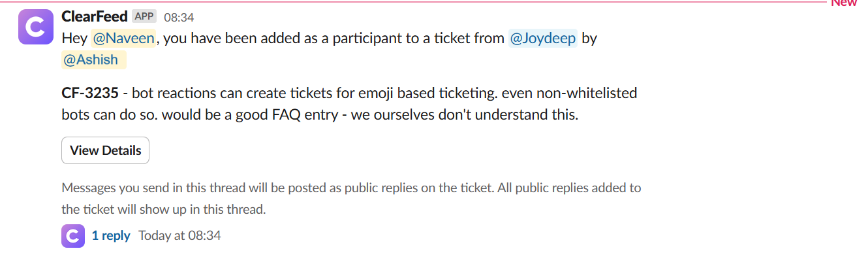Open the @Naveen mention
This screenshot has width=868, height=270.
click(x=123, y=38)
